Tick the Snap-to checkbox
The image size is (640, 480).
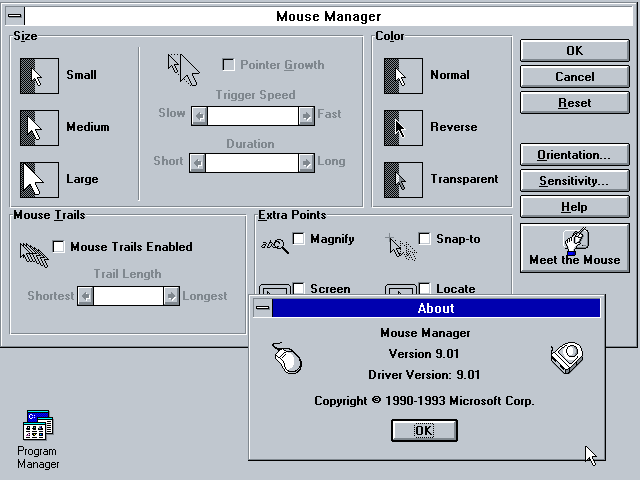(424, 238)
